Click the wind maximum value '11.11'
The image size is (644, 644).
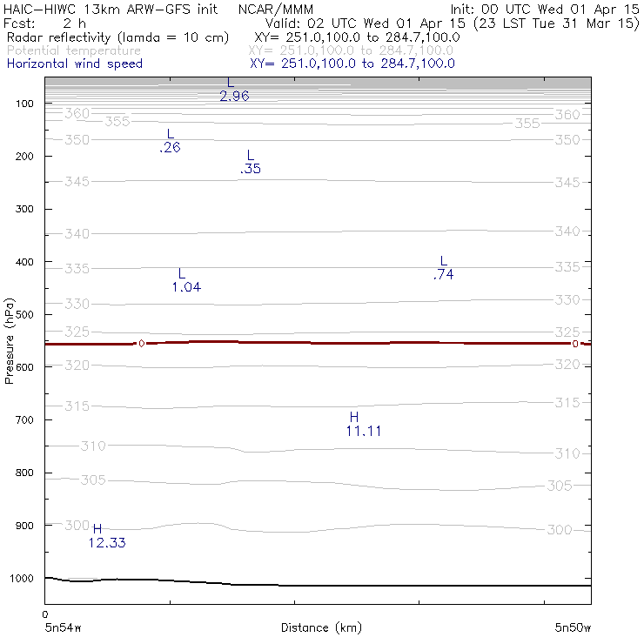[x=364, y=432]
